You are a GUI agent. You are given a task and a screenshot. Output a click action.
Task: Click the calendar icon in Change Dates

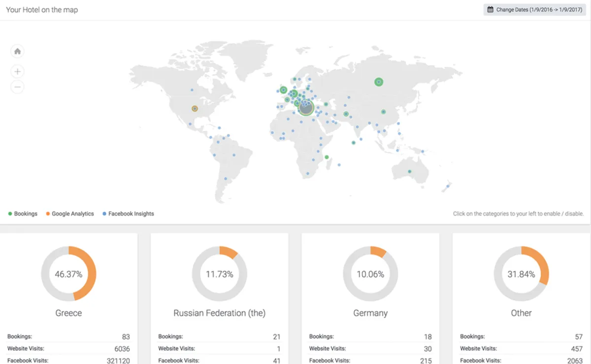(x=490, y=10)
